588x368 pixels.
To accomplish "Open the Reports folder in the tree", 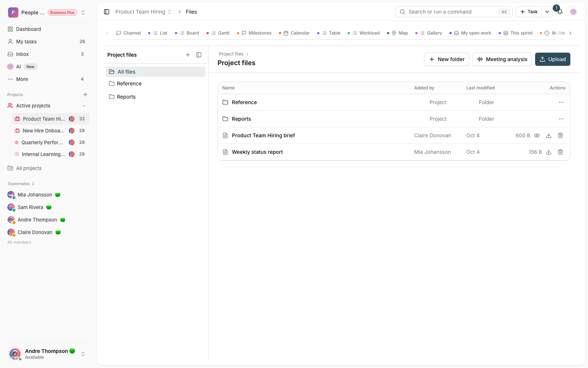I will [x=155, y=97].
